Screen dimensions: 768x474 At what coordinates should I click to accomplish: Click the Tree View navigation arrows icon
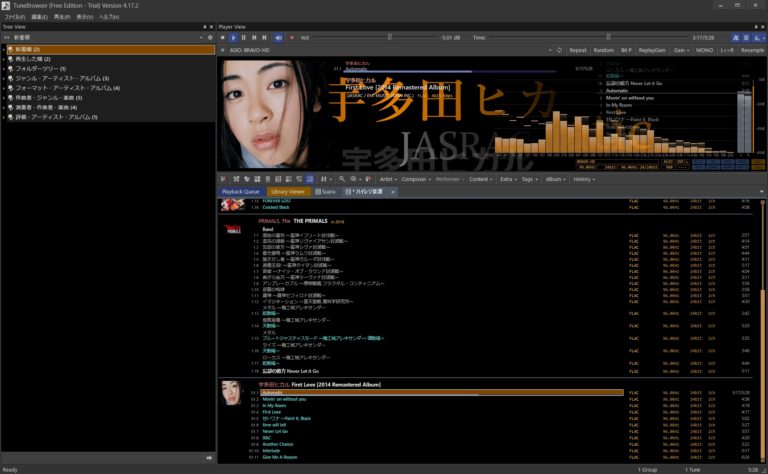7,37
